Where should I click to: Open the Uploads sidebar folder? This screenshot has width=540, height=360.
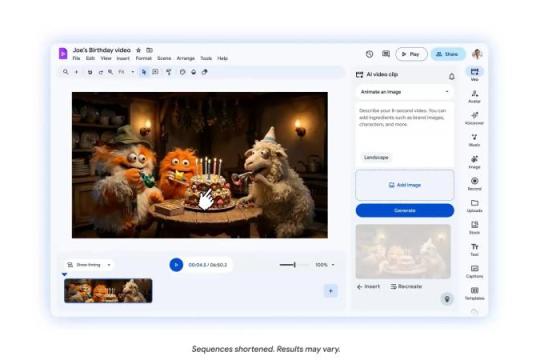tap(475, 206)
